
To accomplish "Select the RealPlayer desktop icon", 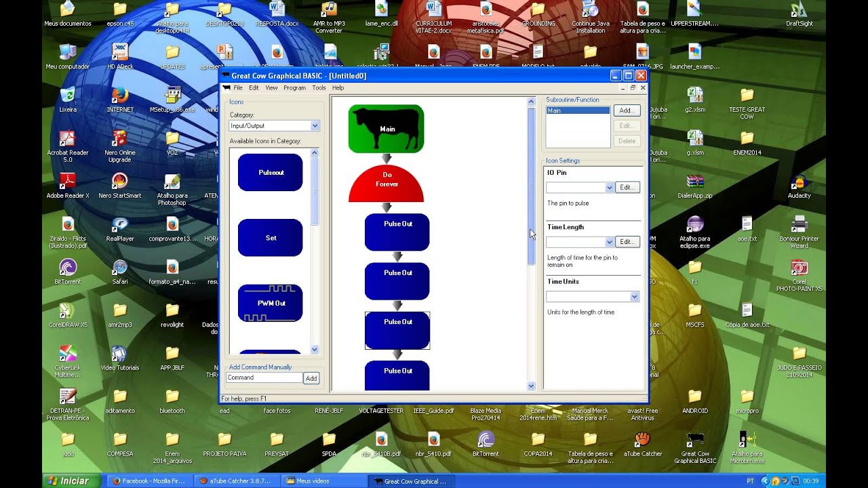I will [120, 229].
